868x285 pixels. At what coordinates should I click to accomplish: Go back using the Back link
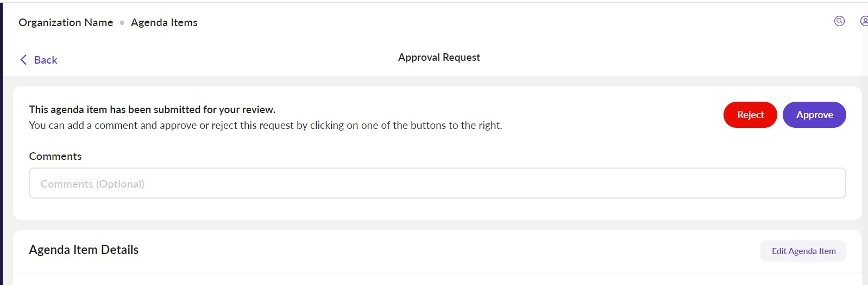coord(46,60)
